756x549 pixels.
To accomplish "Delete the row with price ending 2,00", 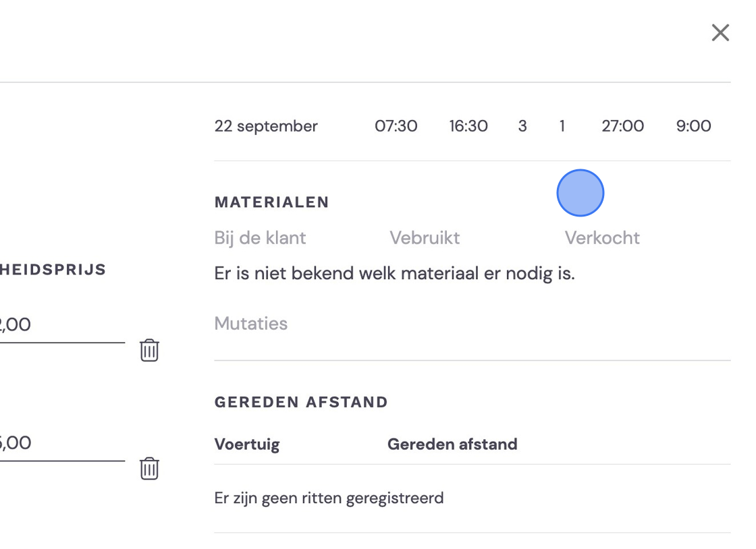I will tap(149, 350).
